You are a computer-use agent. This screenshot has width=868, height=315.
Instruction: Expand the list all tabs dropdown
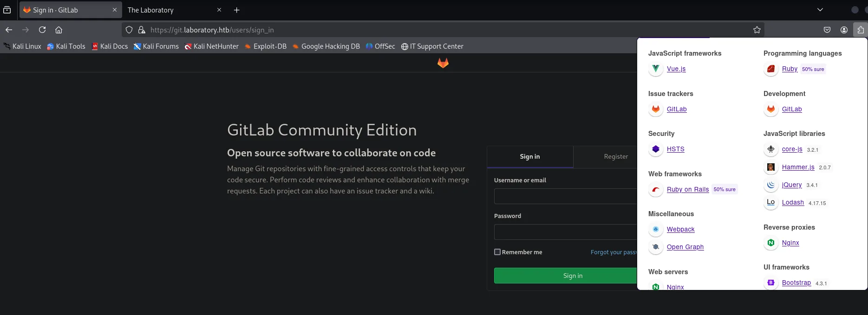pyautogui.click(x=820, y=10)
